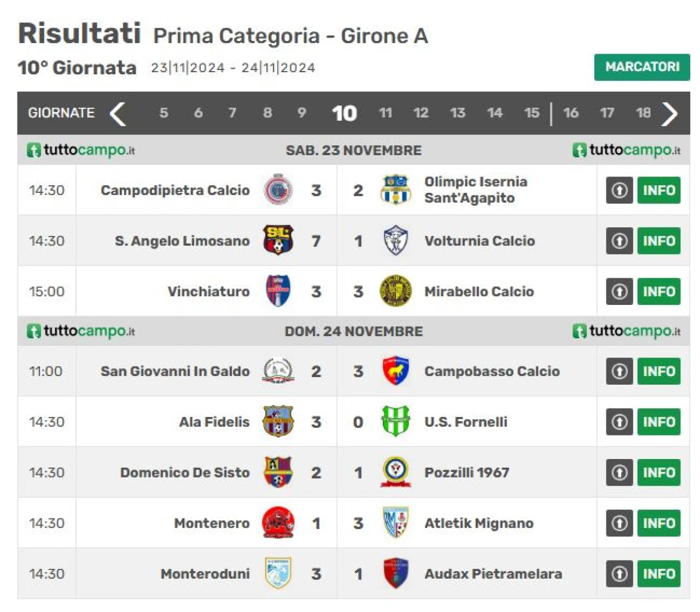Open the MARCATORI button
The image size is (700, 612).
[642, 67]
